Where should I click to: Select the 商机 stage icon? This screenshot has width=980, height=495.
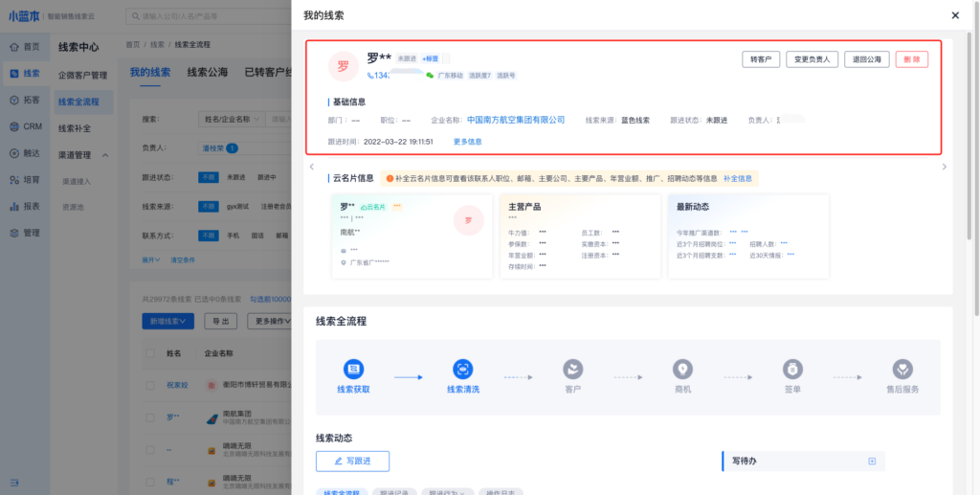[x=681, y=369]
